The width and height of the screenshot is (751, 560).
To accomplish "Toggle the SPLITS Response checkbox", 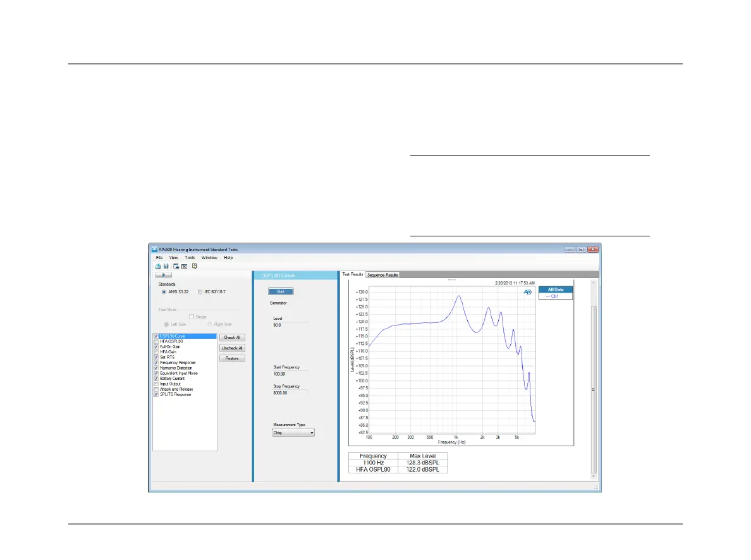I will 156,394.
